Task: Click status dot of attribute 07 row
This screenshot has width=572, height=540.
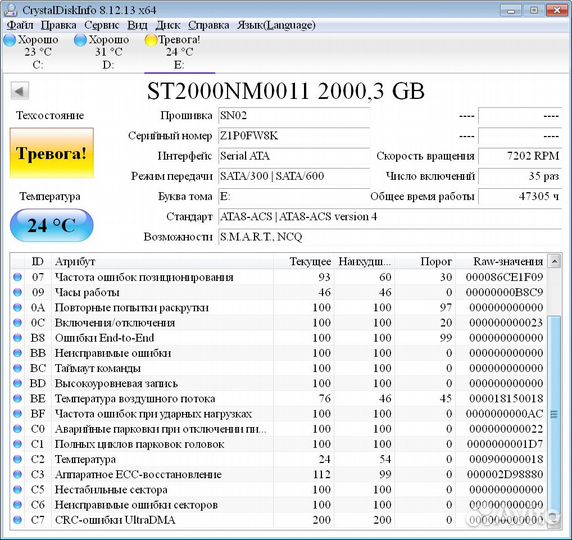Action: click(18, 277)
